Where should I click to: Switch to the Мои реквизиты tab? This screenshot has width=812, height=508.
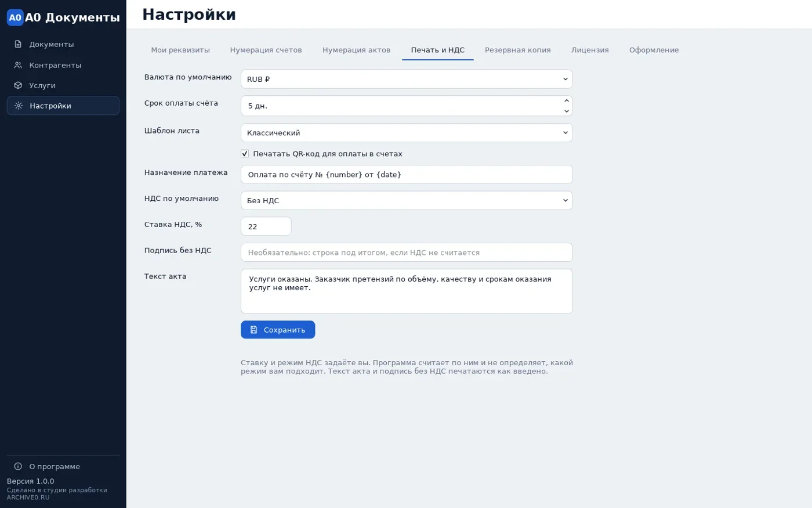pos(180,50)
